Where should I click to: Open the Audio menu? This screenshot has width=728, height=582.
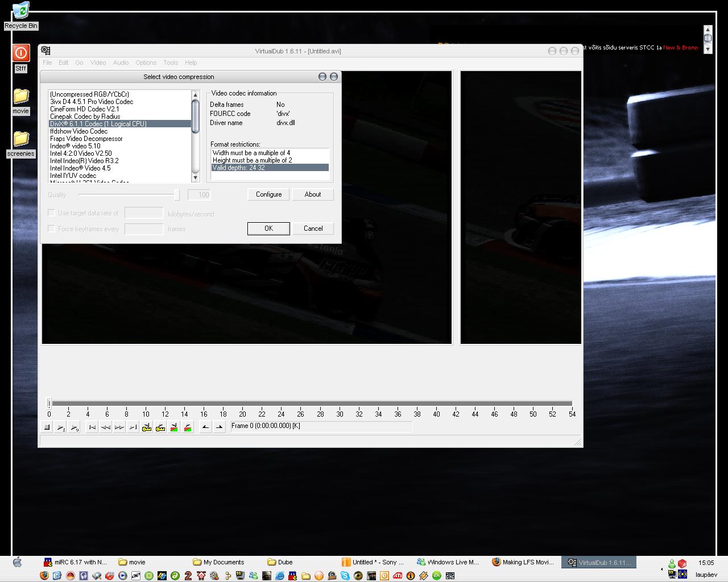point(121,63)
